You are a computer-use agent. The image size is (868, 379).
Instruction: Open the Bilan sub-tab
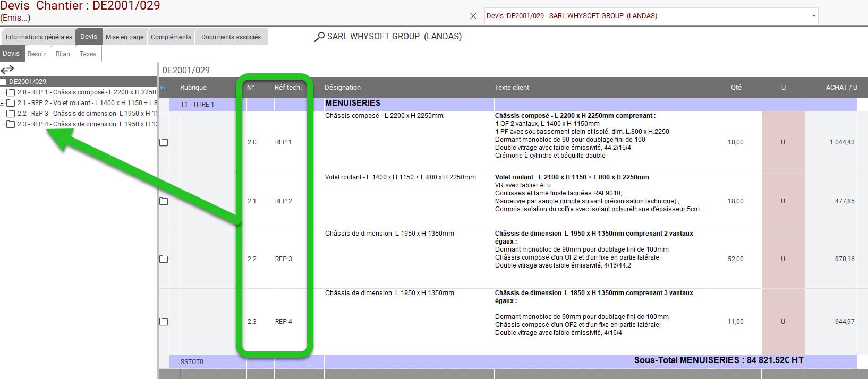(63, 54)
